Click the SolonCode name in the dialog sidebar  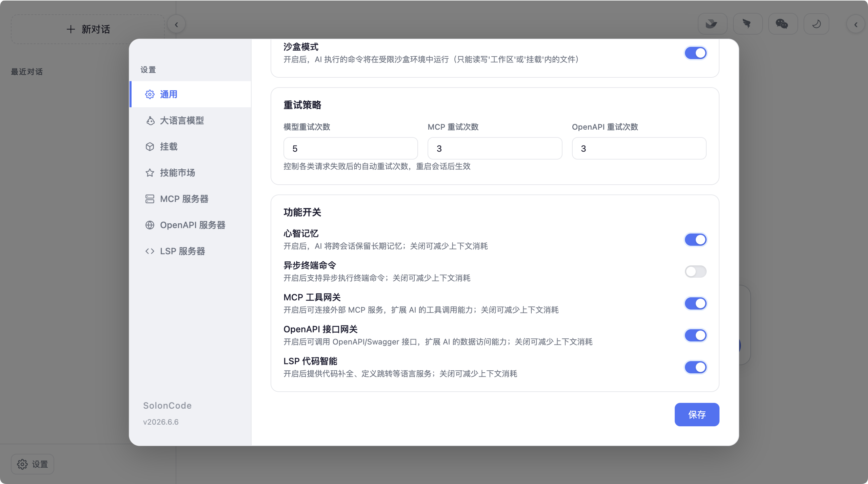click(x=167, y=406)
